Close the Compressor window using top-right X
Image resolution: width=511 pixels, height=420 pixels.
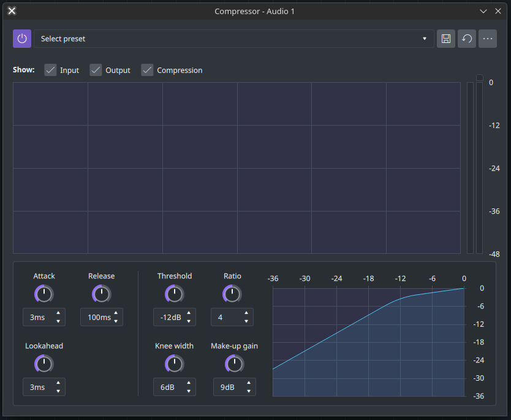pos(498,11)
